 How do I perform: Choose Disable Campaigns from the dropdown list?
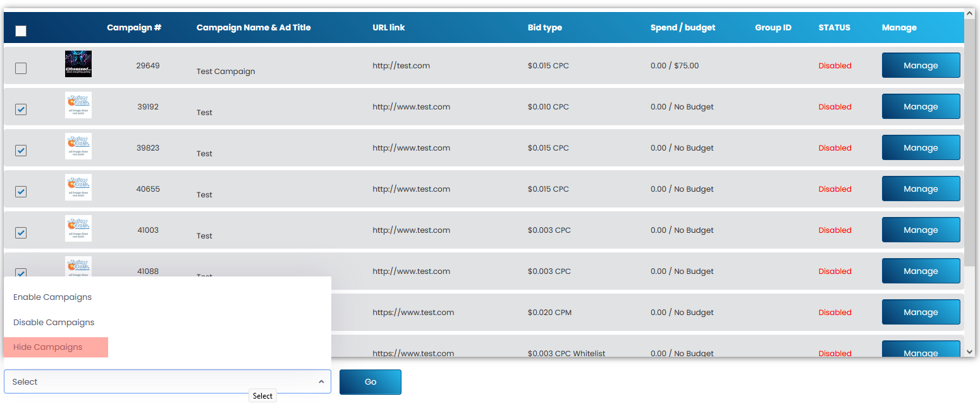click(x=54, y=323)
